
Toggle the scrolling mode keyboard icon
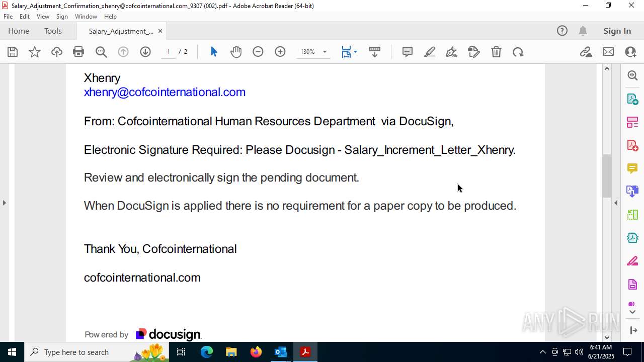point(375,52)
